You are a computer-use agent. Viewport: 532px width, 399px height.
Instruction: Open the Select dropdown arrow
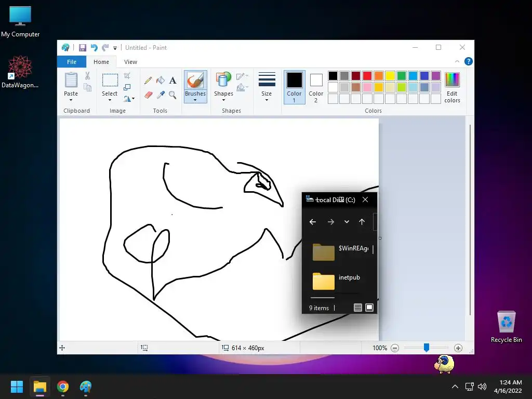[110, 100]
